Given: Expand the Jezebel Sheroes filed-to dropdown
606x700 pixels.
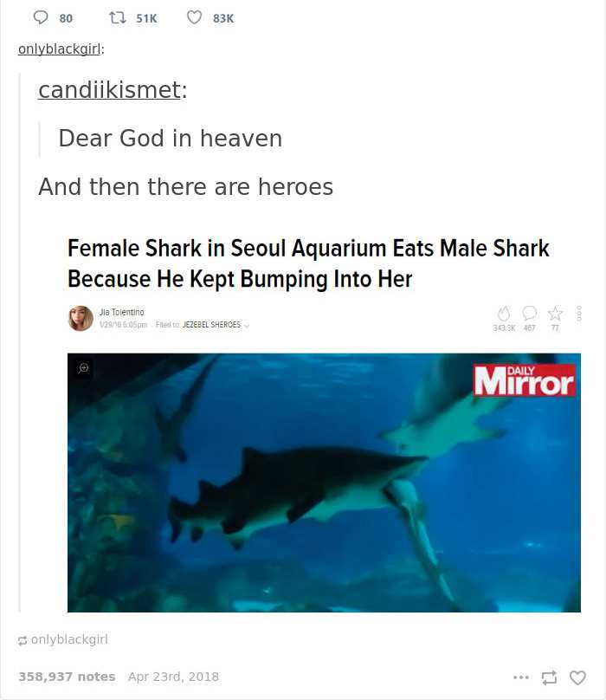Looking at the screenshot, I should (x=247, y=325).
